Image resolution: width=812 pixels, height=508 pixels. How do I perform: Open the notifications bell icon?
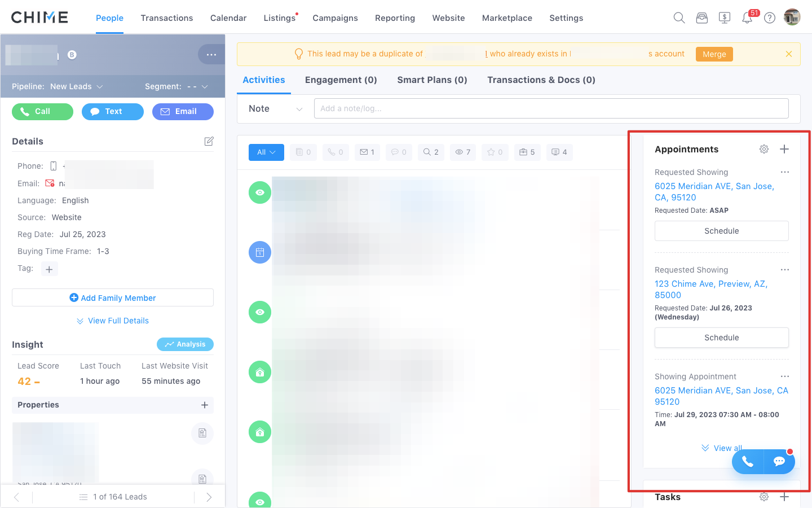click(747, 18)
